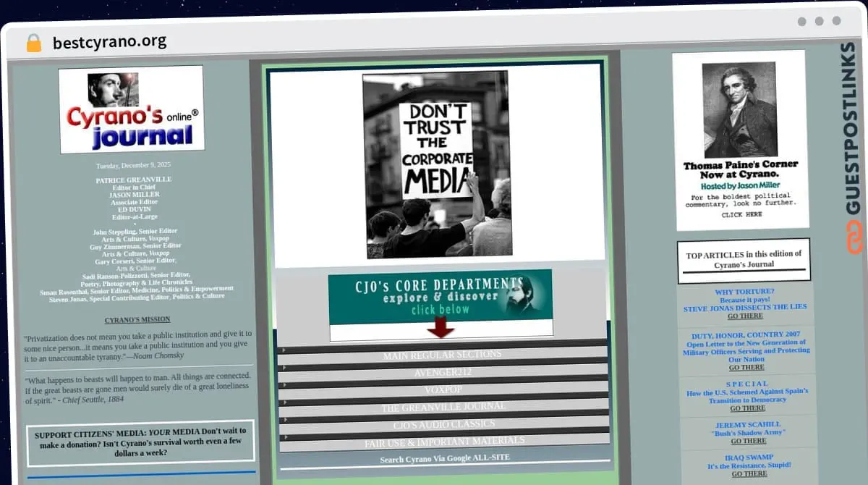This screenshot has height=485, width=868.
Task: Click the IRAQ SWAMP headline
Action: coord(749,457)
